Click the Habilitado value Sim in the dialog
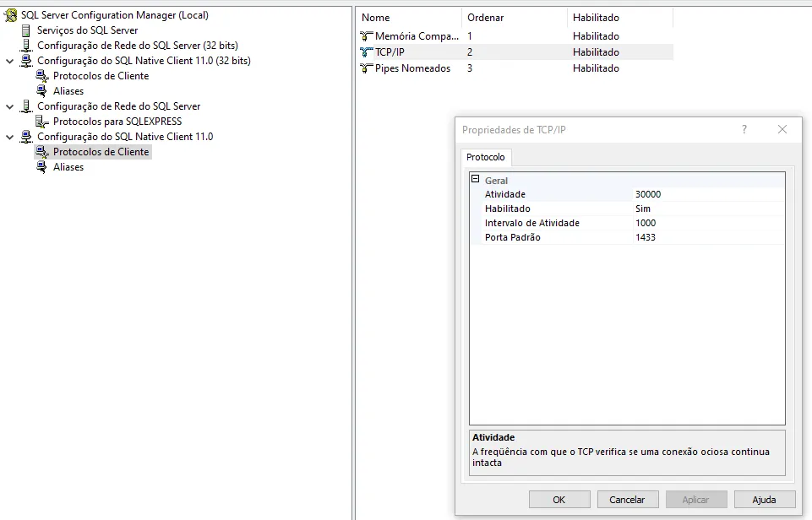This screenshot has height=520, width=812. tap(708, 209)
